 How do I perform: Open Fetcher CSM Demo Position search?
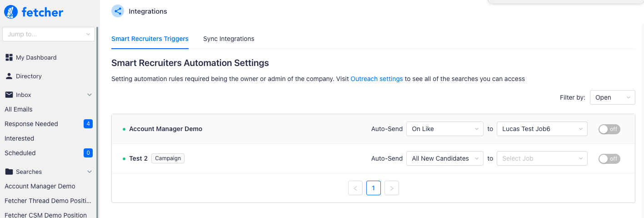(x=45, y=214)
